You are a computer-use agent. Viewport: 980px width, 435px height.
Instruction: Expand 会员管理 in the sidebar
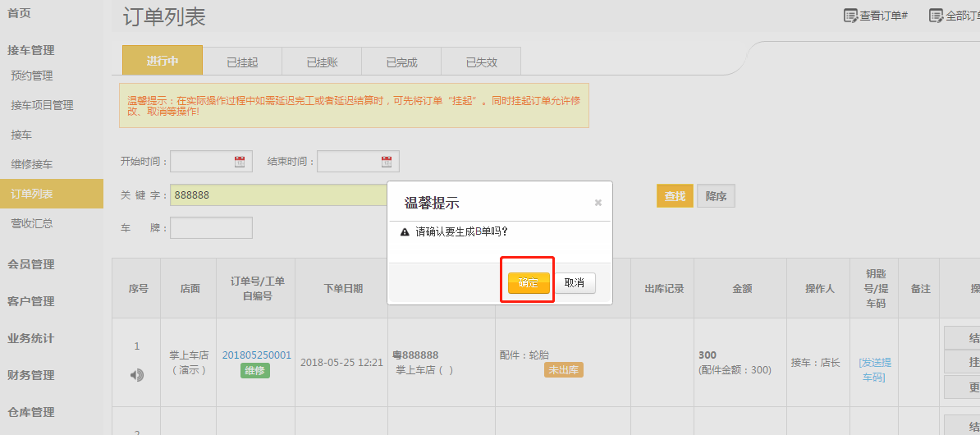point(31,264)
